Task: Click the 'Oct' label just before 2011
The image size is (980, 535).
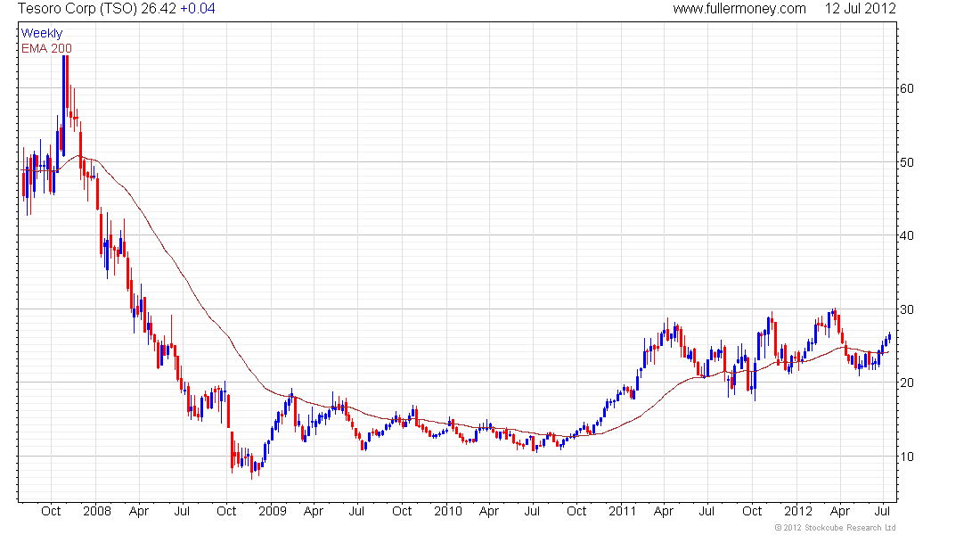Action: [x=576, y=511]
